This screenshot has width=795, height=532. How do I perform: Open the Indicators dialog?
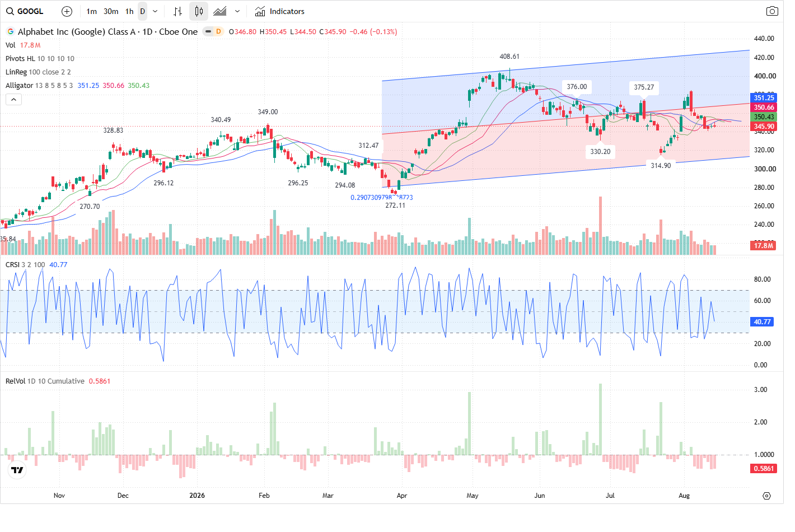click(279, 11)
